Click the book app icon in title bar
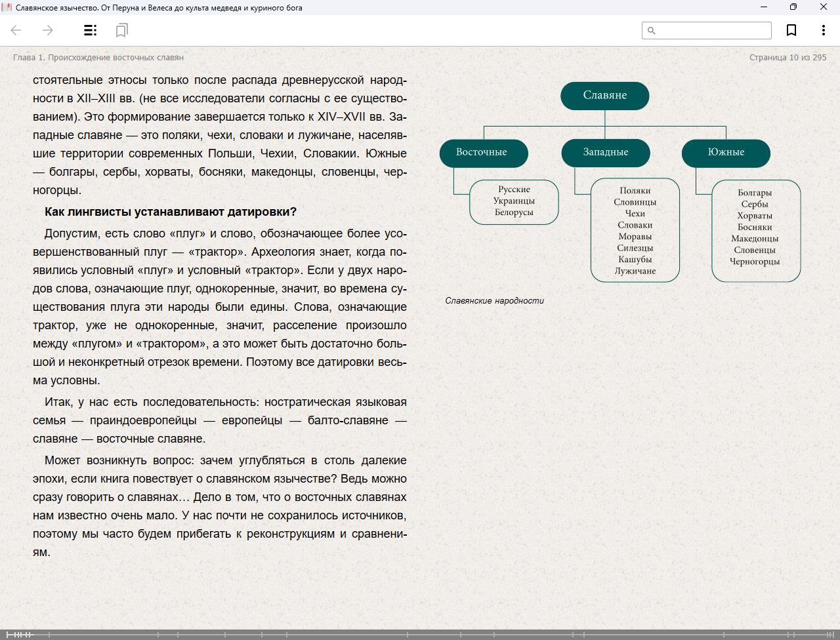 click(x=7, y=7)
